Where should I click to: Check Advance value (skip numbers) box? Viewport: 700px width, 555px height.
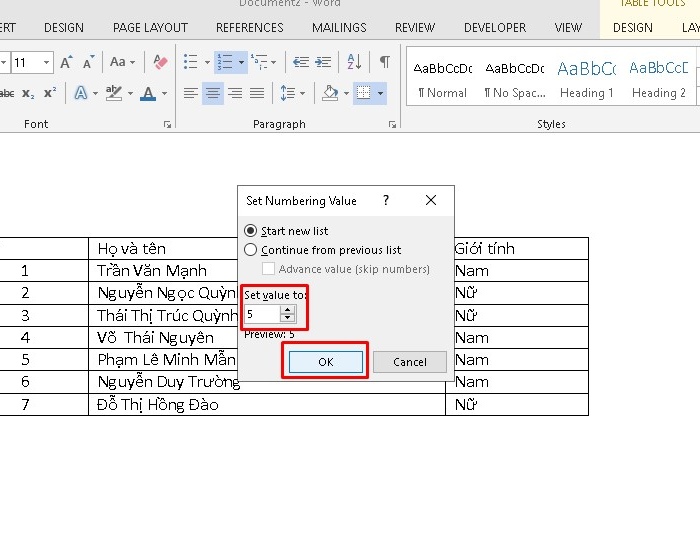[268, 269]
